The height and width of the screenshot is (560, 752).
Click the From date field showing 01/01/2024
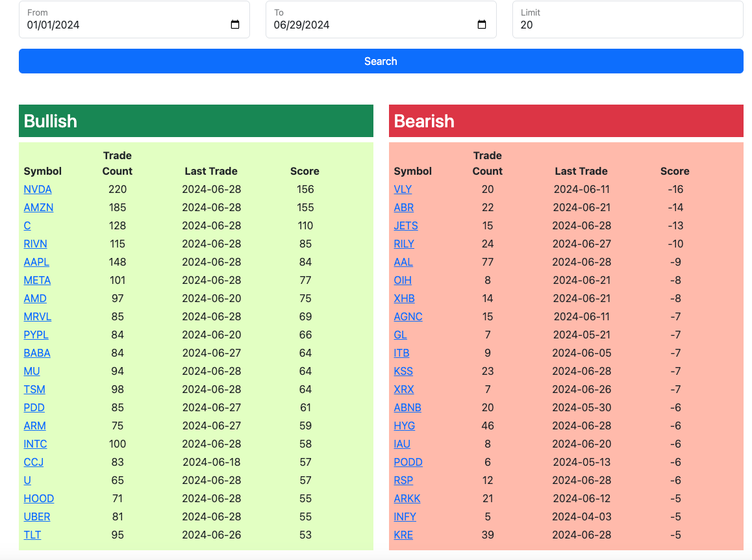(134, 19)
